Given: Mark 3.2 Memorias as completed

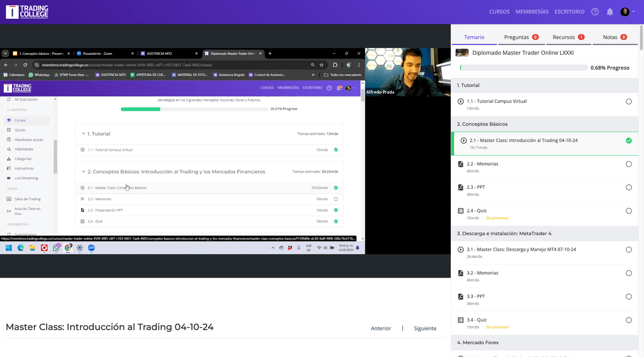Looking at the screenshot, I should [x=628, y=273].
